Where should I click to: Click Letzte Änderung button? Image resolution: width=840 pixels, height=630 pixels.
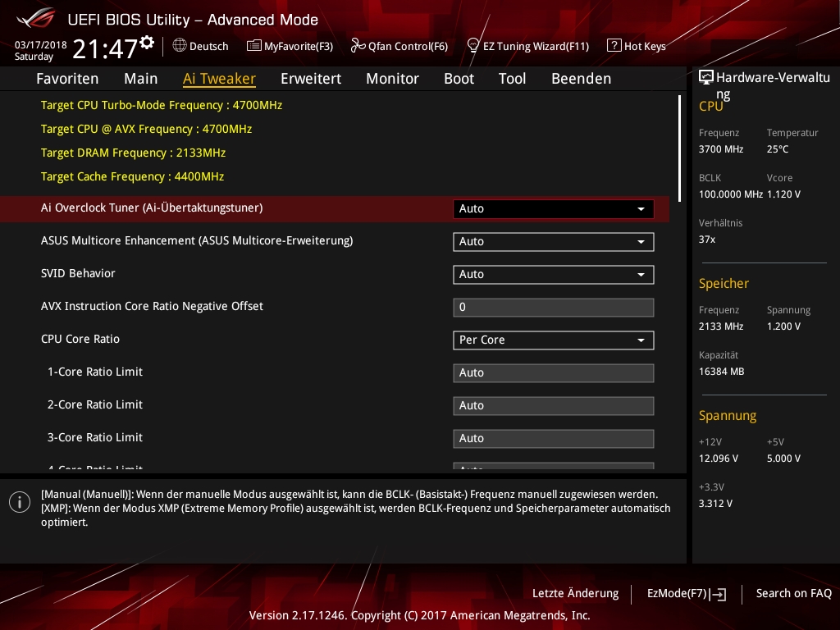point(575,594)
